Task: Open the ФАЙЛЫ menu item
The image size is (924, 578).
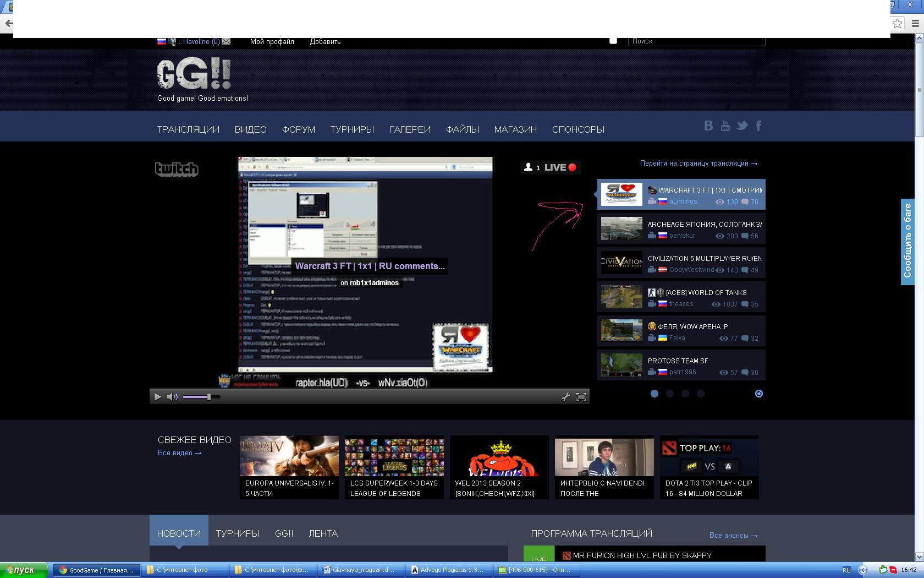Action: [463, 129]
